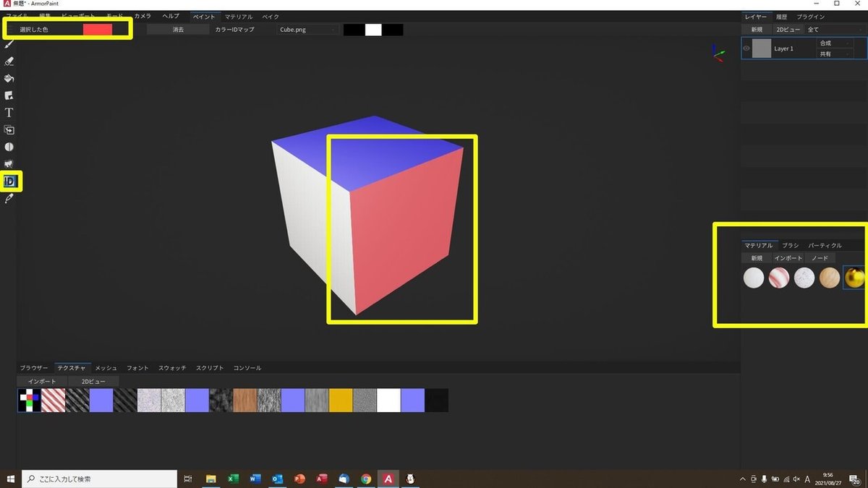
Task: Pick the plain white sphere material
Action: coord(754,278)
